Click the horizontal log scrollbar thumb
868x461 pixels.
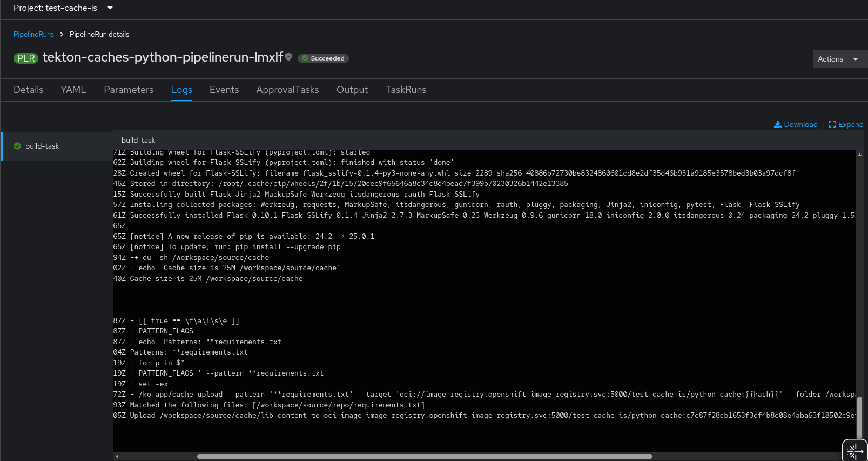424,457
